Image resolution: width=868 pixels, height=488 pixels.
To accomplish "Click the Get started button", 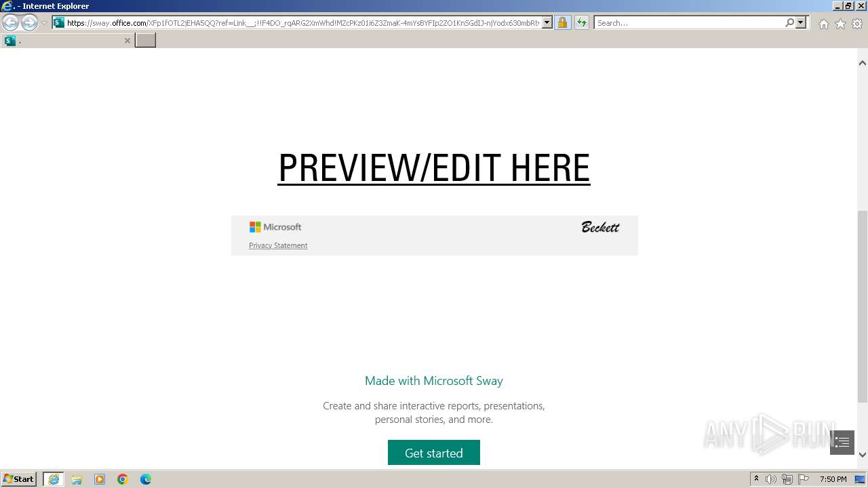I will tap(434, 453).
